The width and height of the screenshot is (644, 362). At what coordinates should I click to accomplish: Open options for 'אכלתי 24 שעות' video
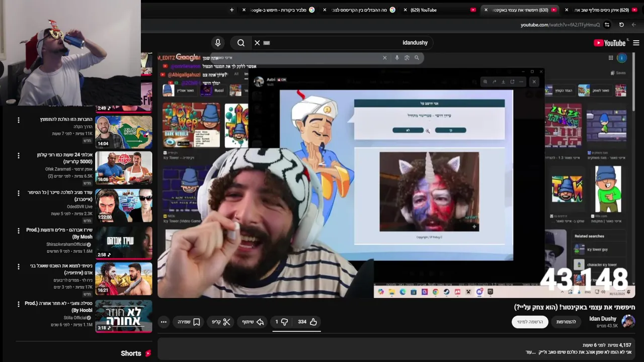(19, 156)
